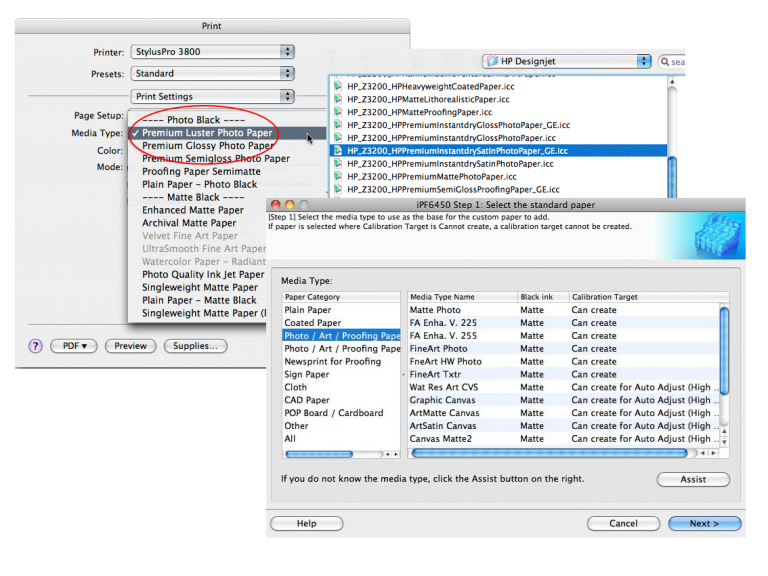Choose Premium Semigloss Photo Paper
This screenshot has height=576, width=768.
click(x=216, y=159)
